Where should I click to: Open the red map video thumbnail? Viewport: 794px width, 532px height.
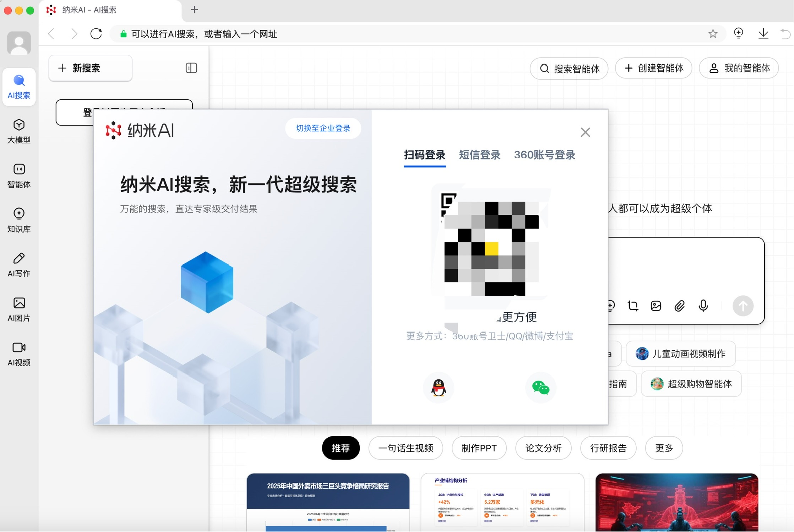(x=676, y=502)
